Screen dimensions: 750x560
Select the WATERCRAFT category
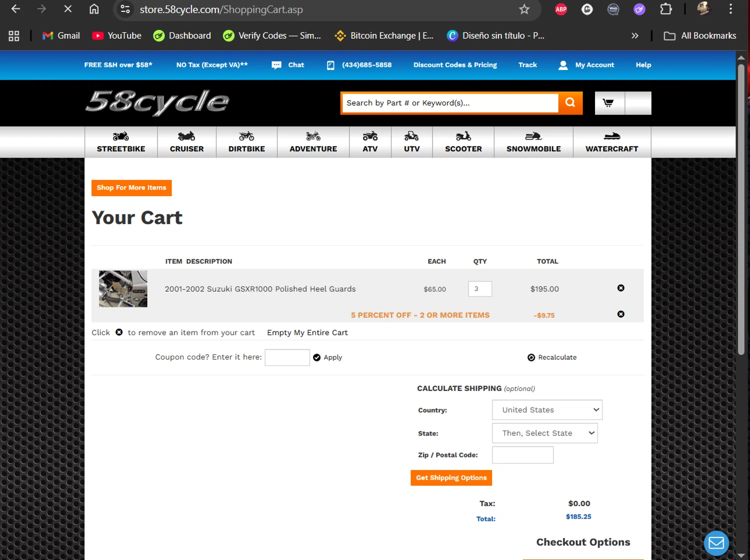click(x=612, y=142)
